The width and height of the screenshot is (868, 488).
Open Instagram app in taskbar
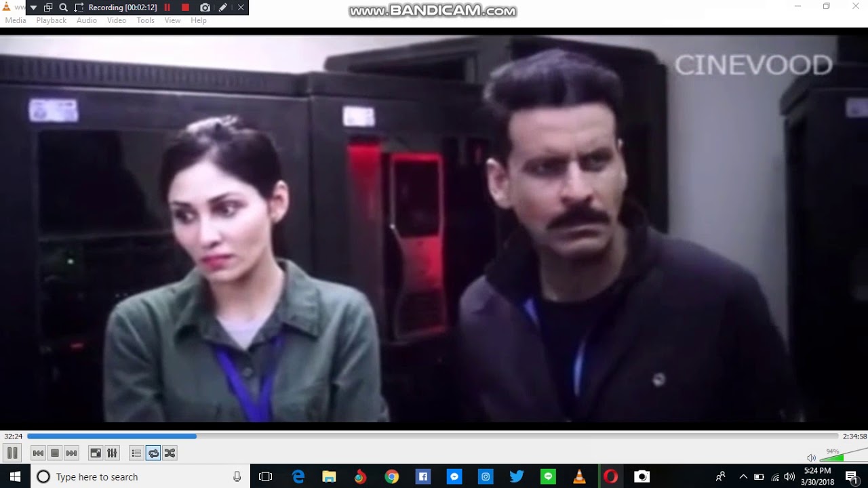486,476
